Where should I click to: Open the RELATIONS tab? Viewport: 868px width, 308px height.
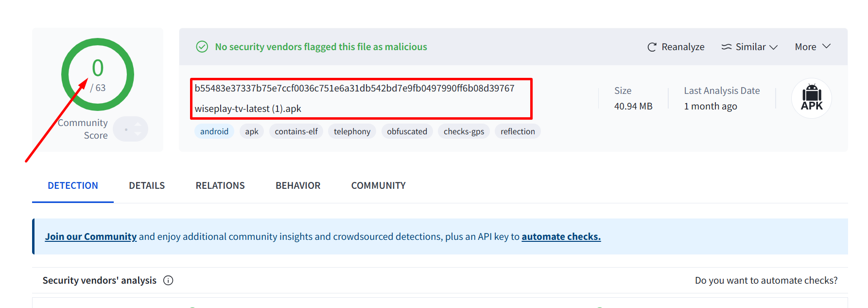pos(220,185)
